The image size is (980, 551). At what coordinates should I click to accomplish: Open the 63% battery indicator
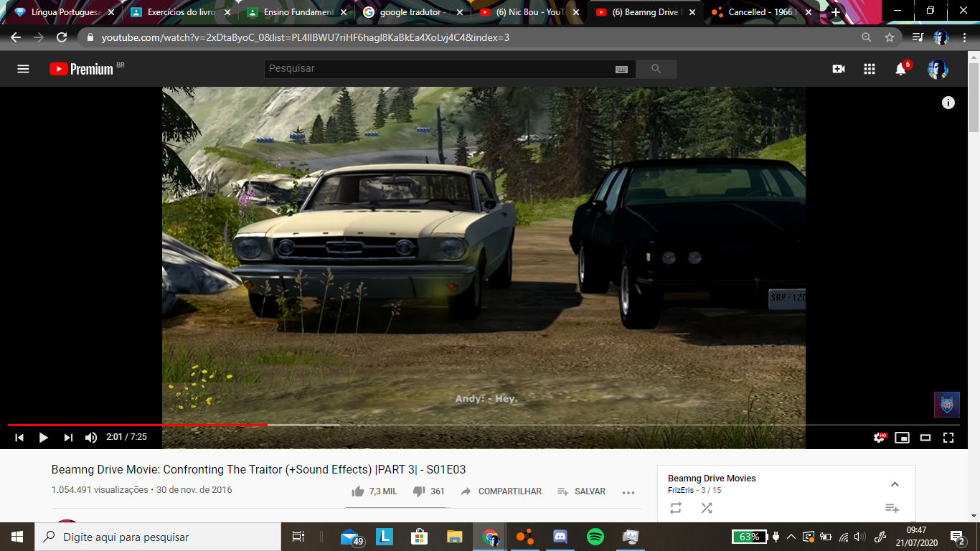750,537
